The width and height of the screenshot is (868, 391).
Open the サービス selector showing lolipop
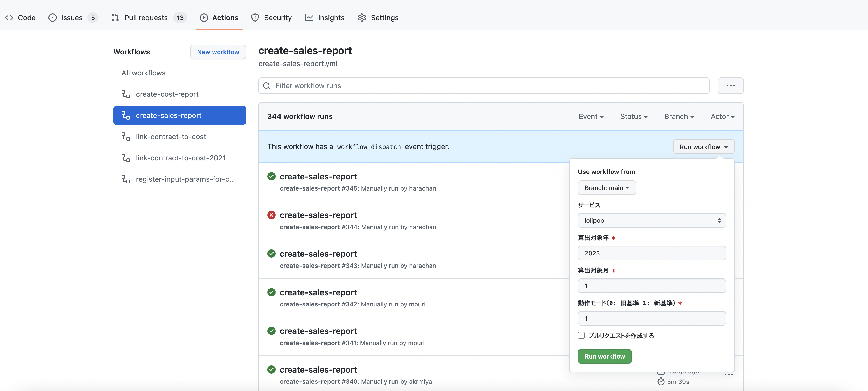(651, 220)
